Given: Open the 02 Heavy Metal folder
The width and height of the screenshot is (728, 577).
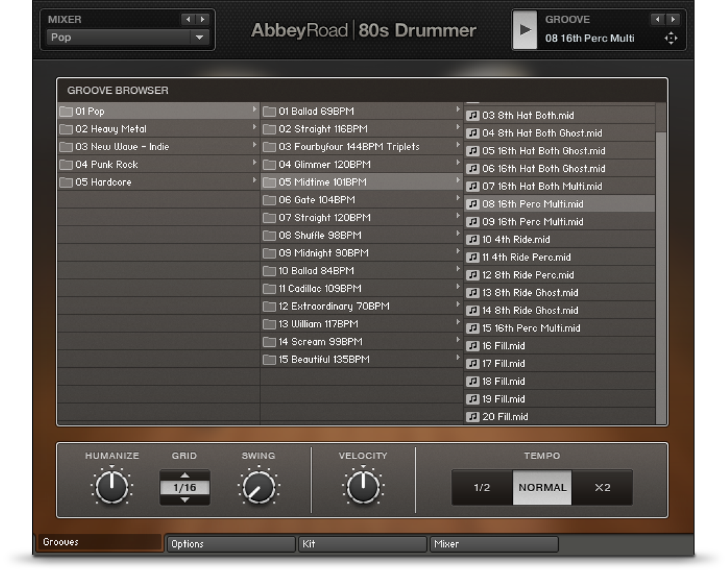Looking at the screenshot, I should [158, 129].
